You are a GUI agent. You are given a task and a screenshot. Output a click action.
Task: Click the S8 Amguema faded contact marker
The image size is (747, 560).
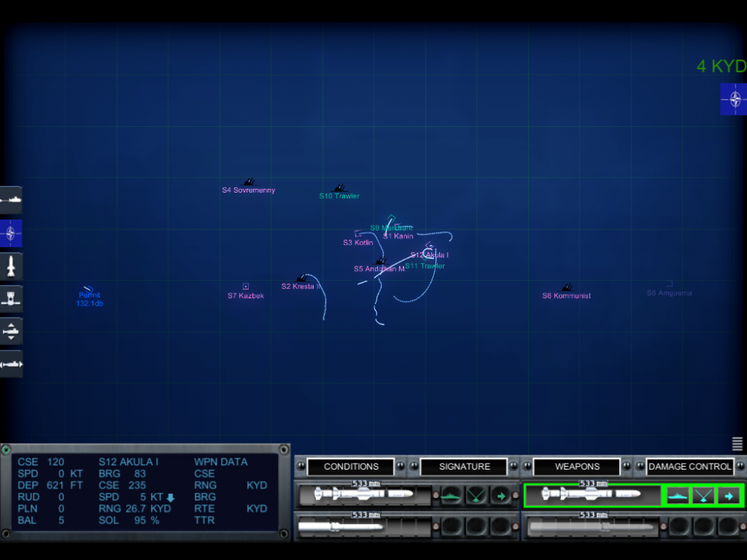[x=669, y=283]
